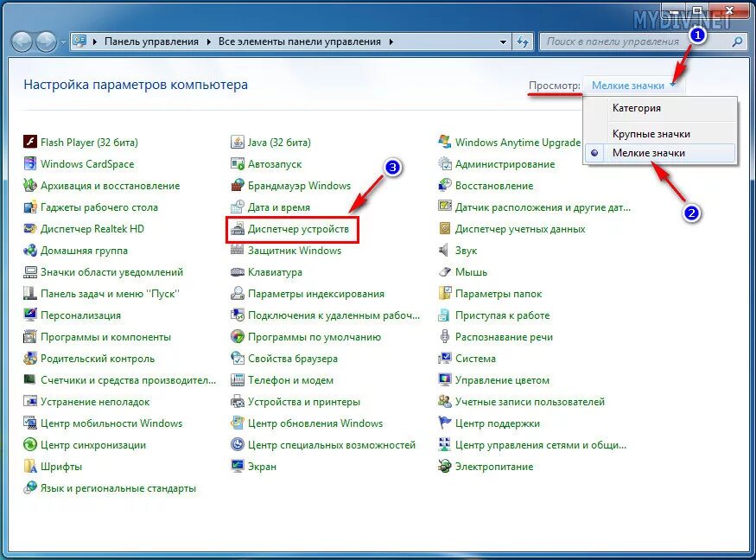Open the Диспетчер Realtek HD icon

(30, 229)
